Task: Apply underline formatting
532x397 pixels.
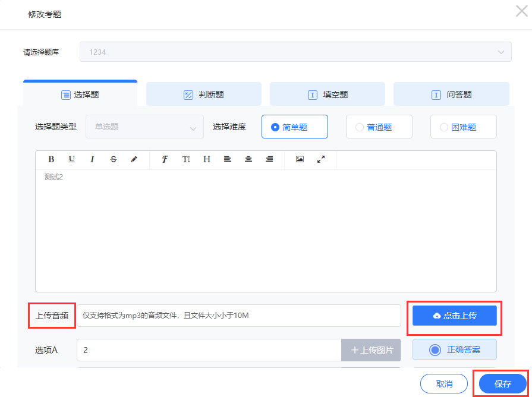Action: (71, 159)
